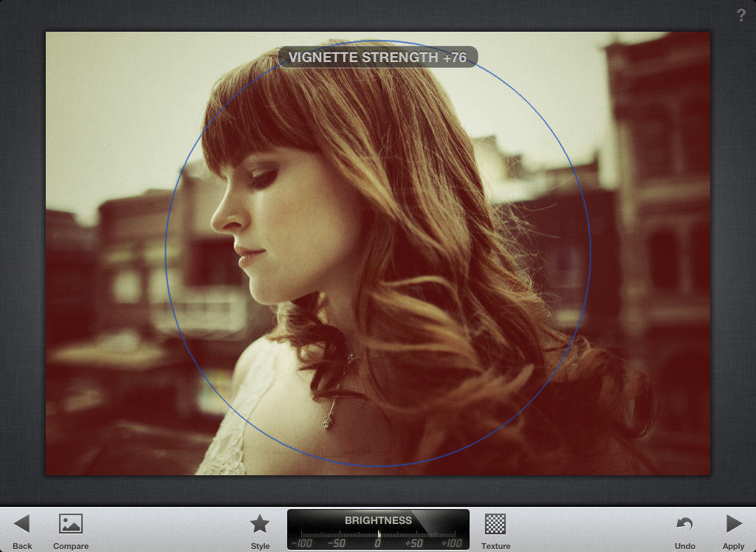
Task: Open the Style star icon
Action: 260,523
